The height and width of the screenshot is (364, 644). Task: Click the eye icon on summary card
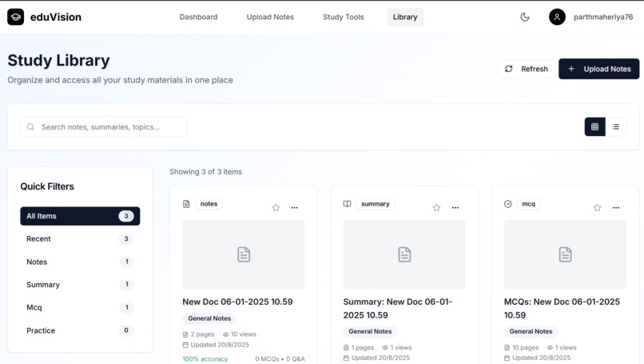[x=385, y=347]
